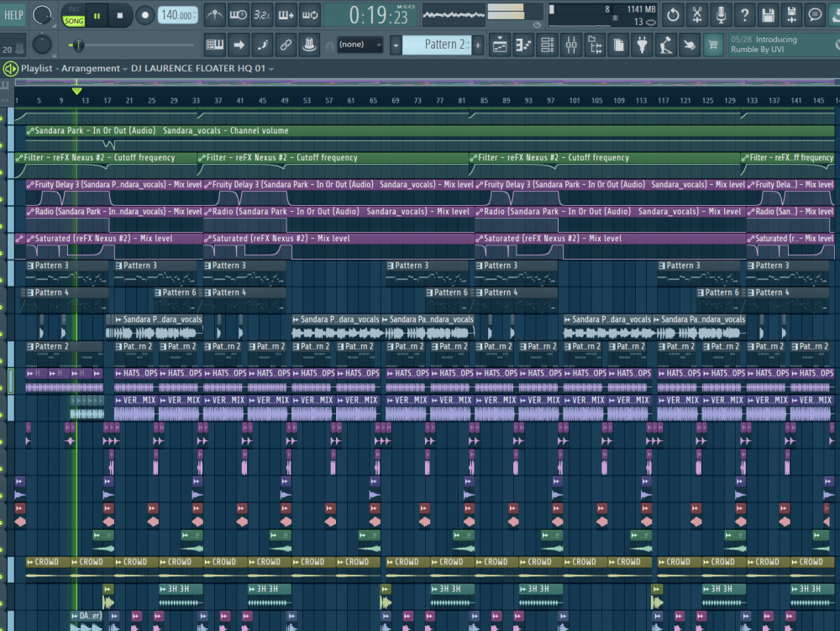
Task: Render as audio file icon
Action: click(x=792, y=15)
